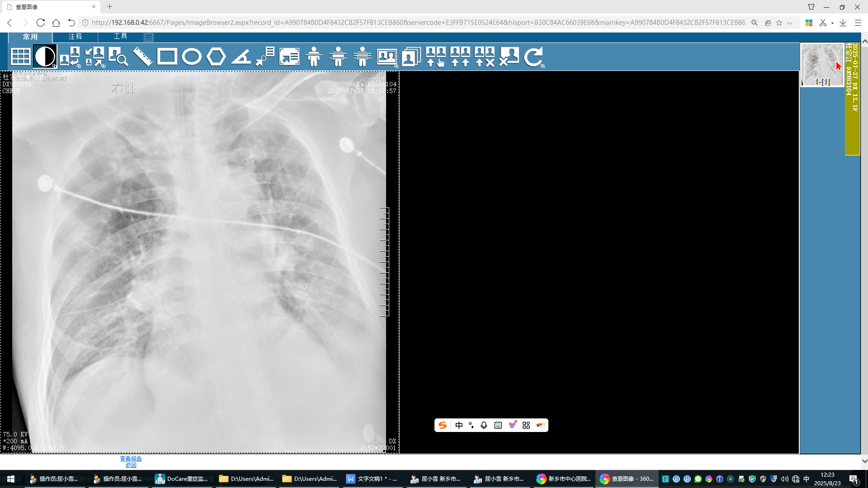The image size is (868, 488).
Task: Open DoCare taskbar application
Action: point(181,479)
